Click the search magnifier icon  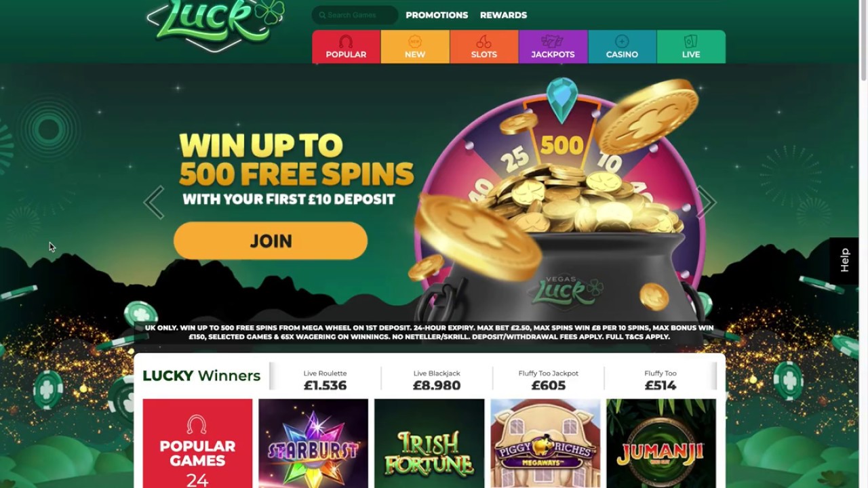tap(322, 15)
